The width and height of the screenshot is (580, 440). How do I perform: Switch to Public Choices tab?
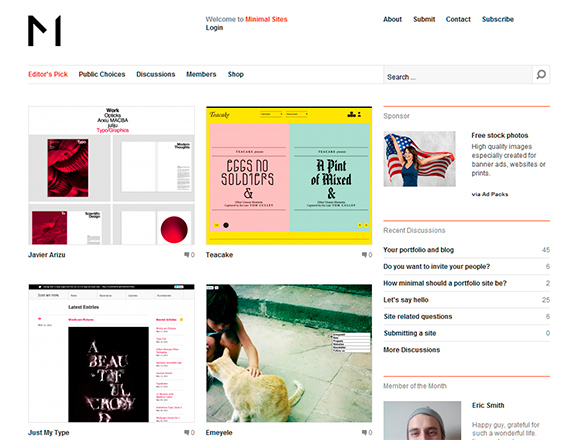(102, 74)
